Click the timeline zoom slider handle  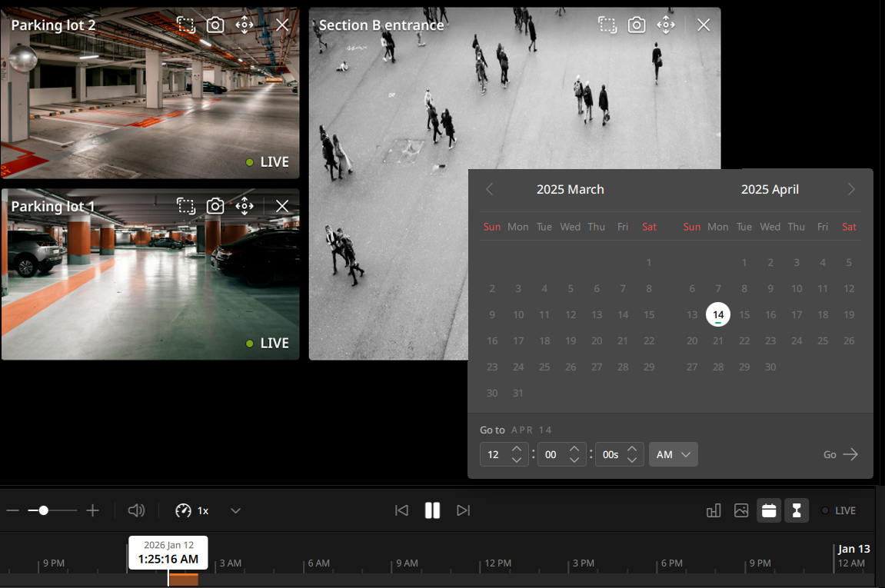(43, 510)
